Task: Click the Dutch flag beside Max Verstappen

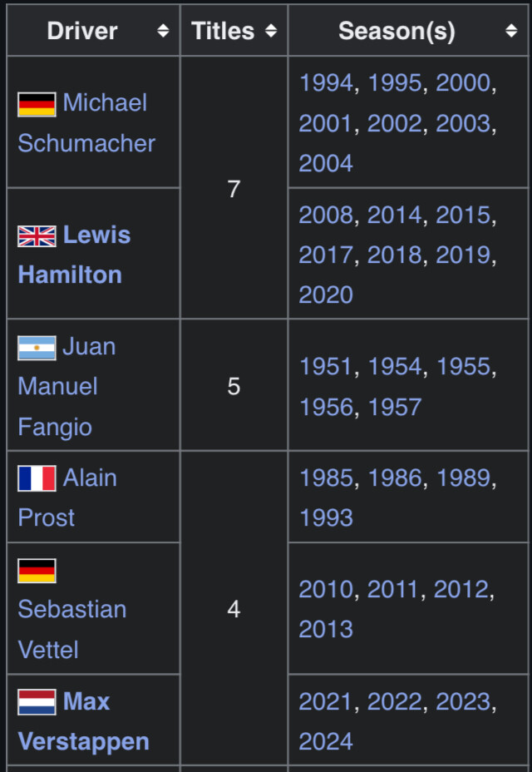Action: pos(37,702)
